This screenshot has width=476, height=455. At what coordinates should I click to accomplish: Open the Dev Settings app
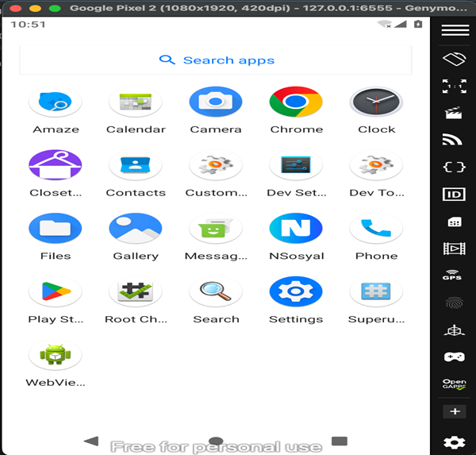296,165
